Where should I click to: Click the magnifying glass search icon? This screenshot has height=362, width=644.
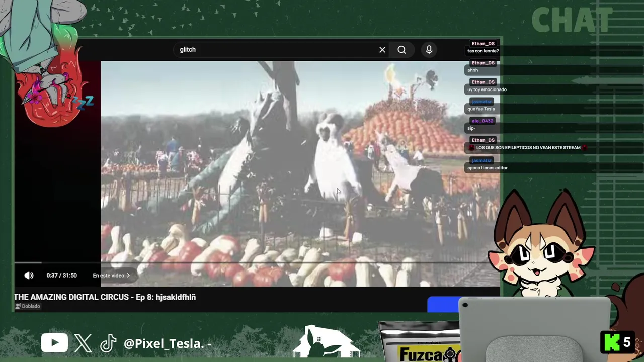[401, 50]
